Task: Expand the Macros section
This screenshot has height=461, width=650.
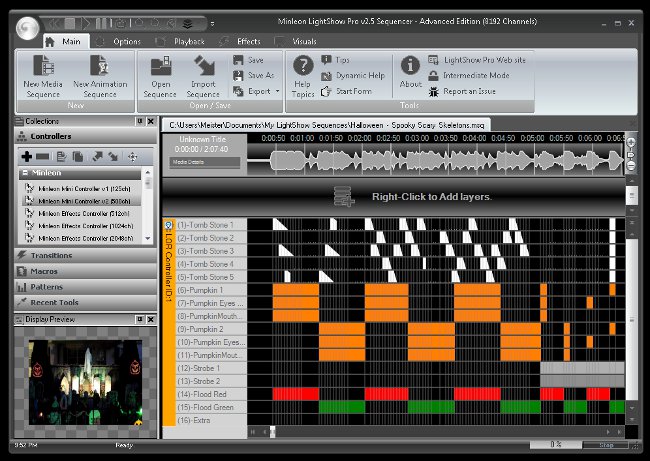Action: (86, 271)
